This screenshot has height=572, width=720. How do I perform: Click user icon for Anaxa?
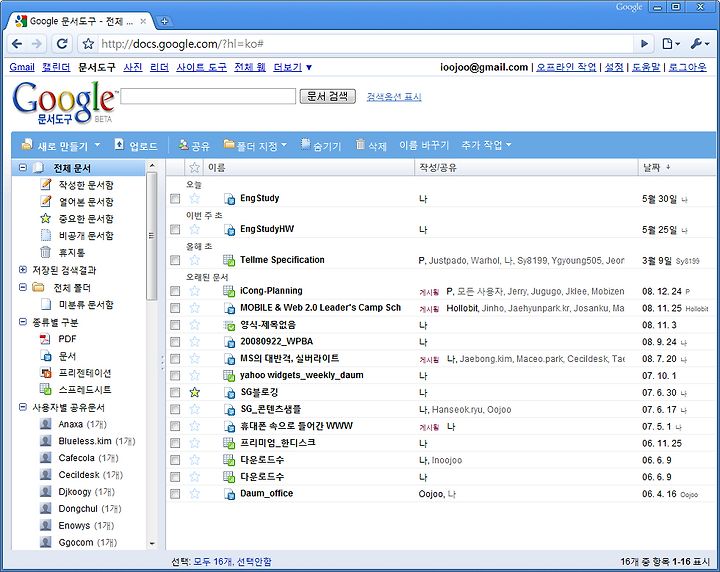(x=45, y=424)
